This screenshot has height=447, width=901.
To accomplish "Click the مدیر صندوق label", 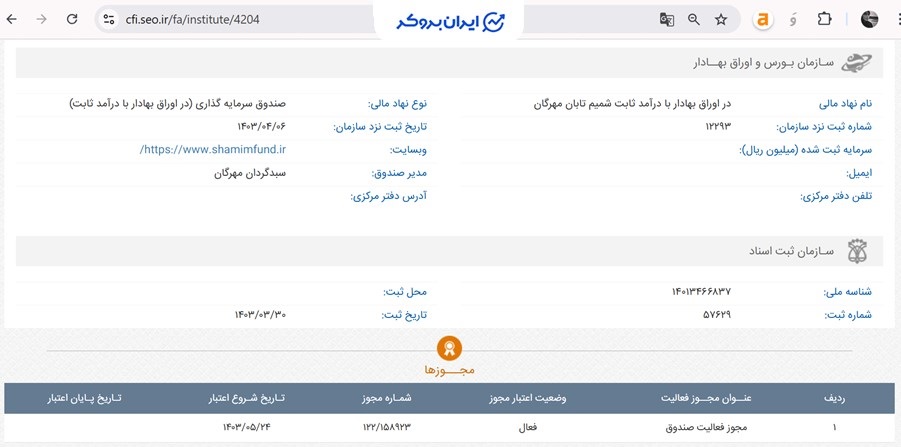I will 399,173.
